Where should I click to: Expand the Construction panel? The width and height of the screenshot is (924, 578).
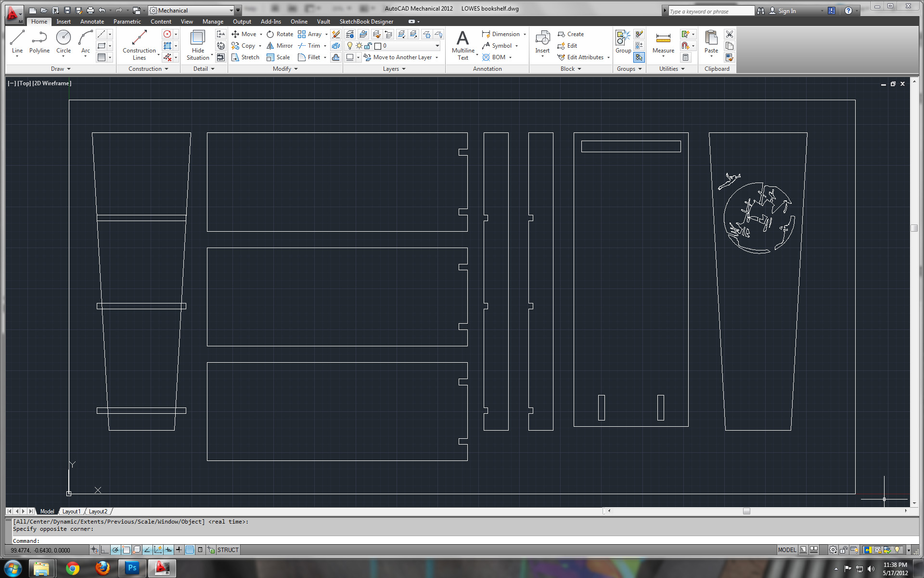click(x=148, y=69)
